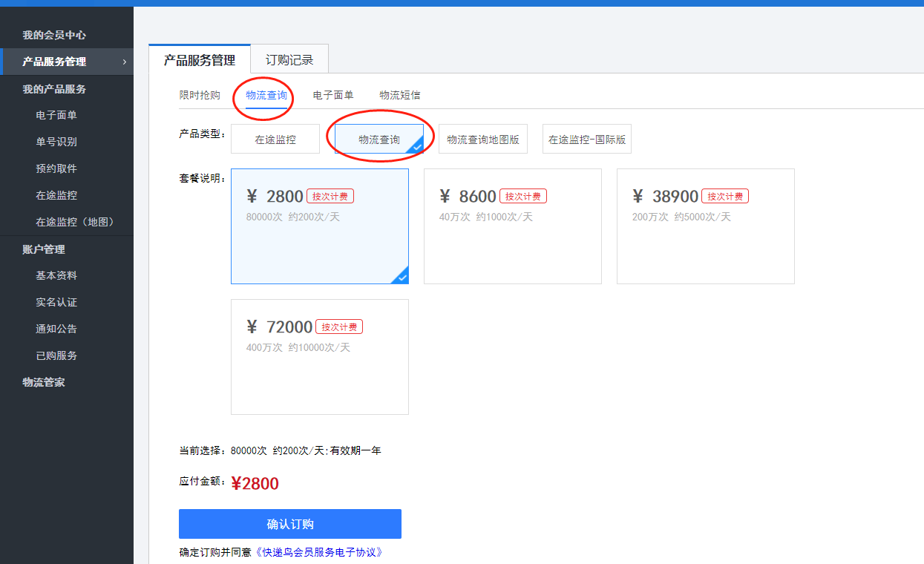The image size is (924, 564).
Task: Open the 产品服务管理 tab
Action: point(200,60)
